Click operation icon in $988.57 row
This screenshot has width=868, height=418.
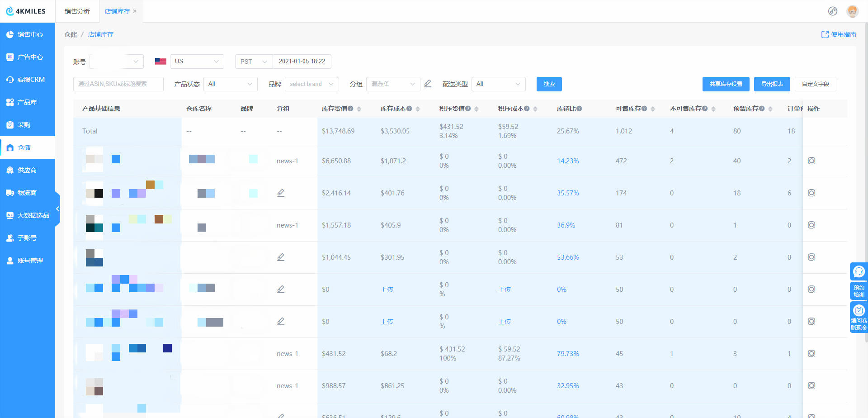(x=811, y=385)
